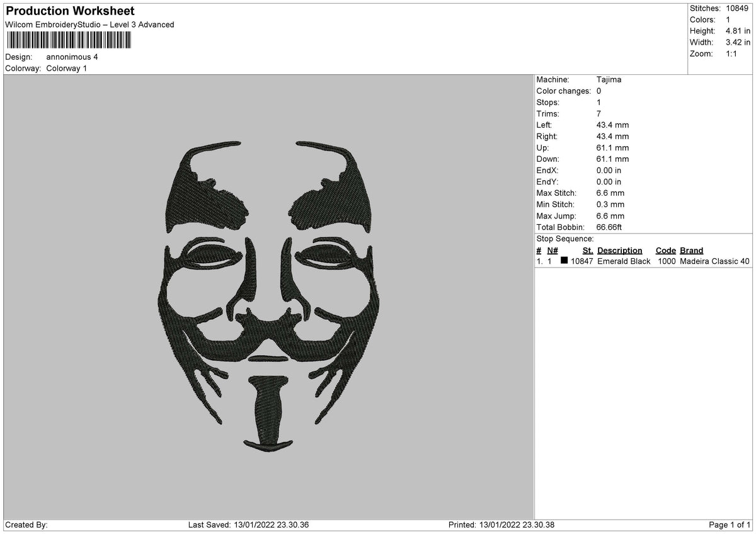Click the black thread color swatch
Viewport: 756px width, 534px height.
pos(564,260)
